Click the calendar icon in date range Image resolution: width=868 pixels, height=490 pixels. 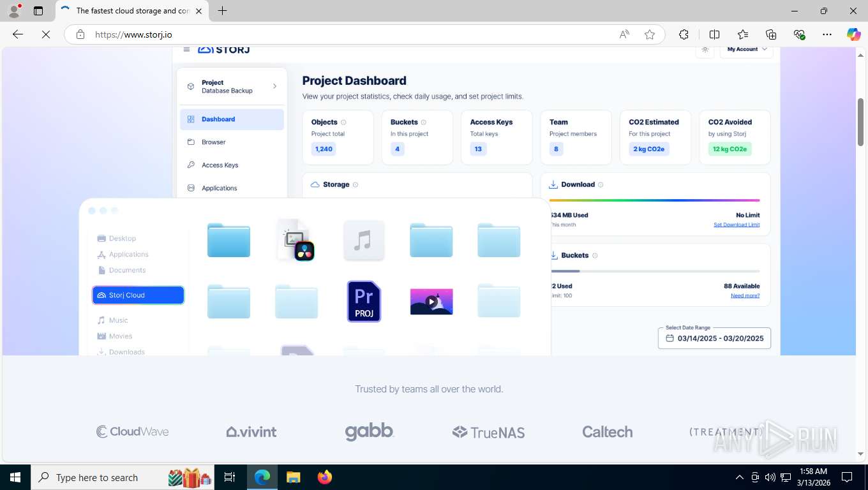670,338
